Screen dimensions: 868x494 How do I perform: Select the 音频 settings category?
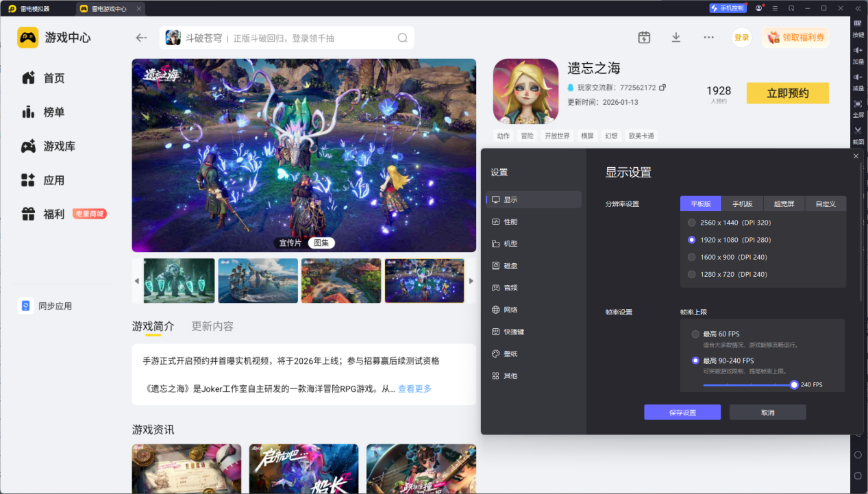pos(534,288)
